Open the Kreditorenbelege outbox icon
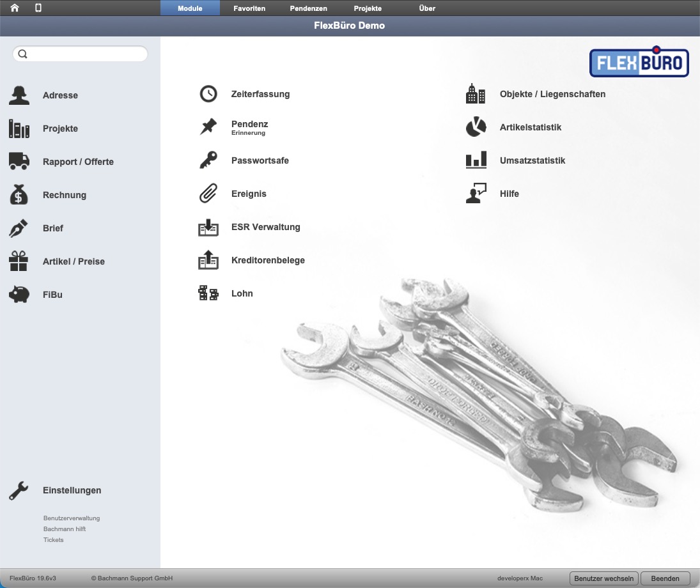The image size is (700, 588). pyautogui.click(x=208, y=260)
